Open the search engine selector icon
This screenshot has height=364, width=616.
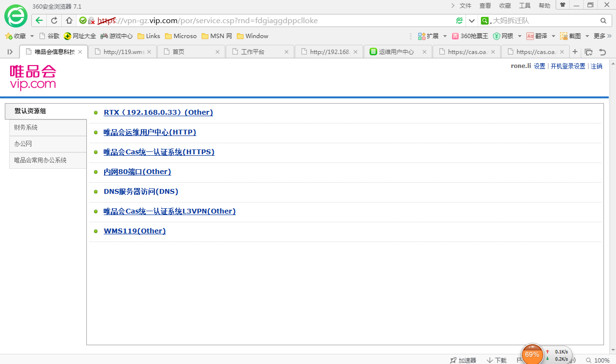[485, 20]
